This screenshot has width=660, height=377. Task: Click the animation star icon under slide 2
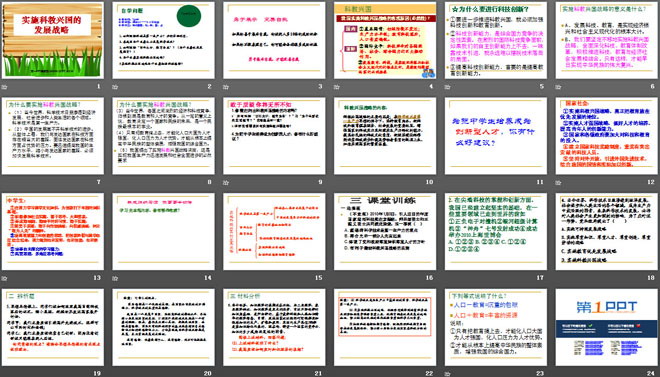(115, 87)
